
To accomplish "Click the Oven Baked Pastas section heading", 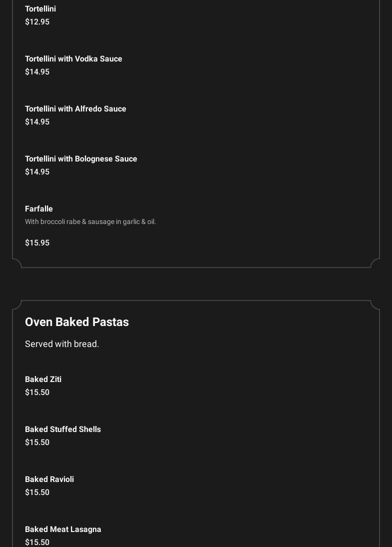I will 77,322.
